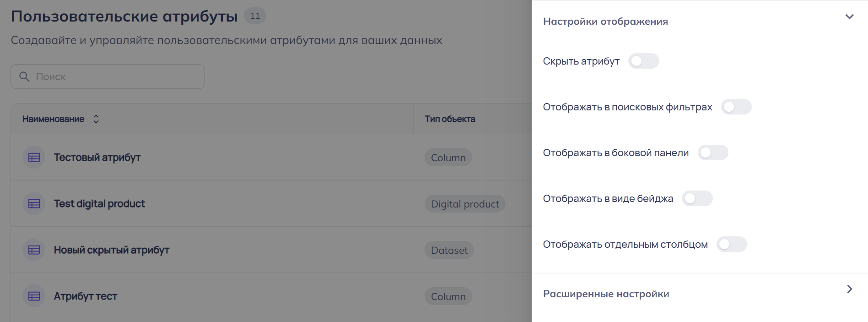Toggle the Скрыть атрибут switch
The width and height of the screenshot is (868, 322).
643,61
